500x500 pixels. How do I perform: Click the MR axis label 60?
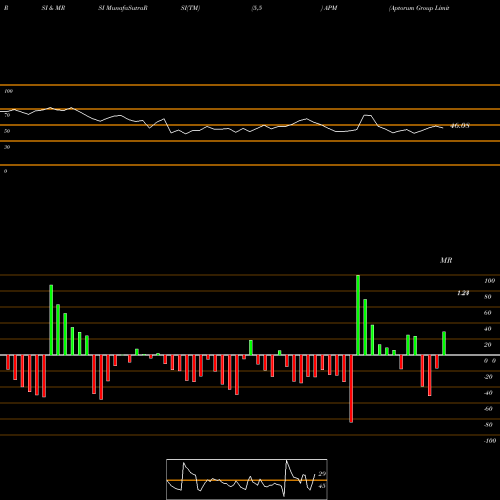click(487, 313)
